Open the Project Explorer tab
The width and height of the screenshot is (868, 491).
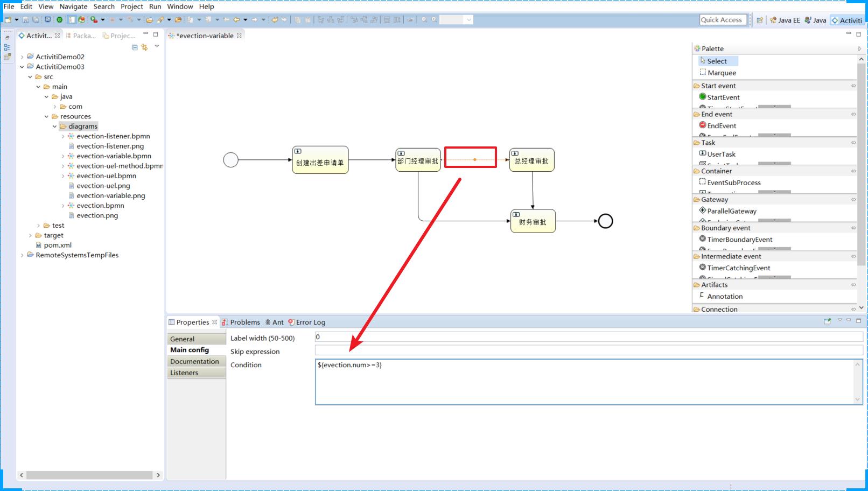tap(119, 36)
